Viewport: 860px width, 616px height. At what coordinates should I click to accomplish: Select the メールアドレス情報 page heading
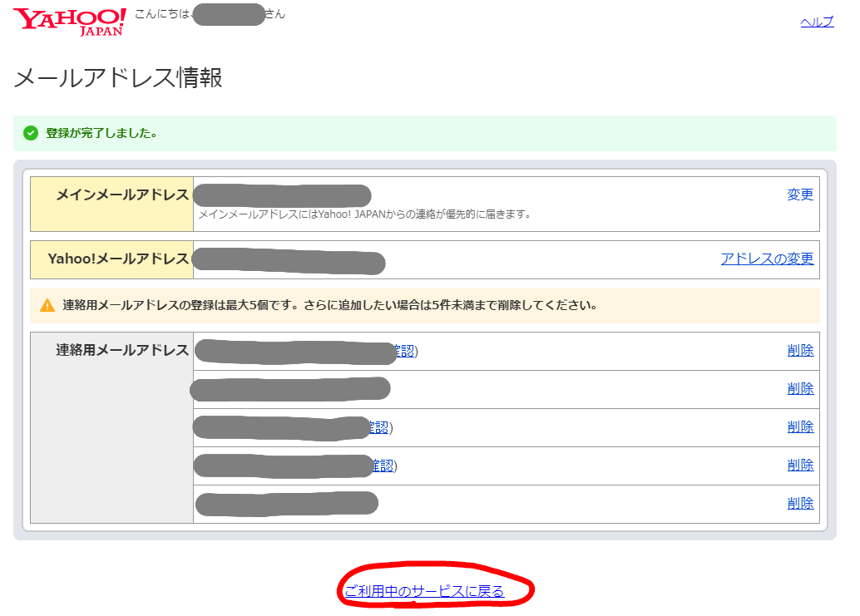[118, 78]
